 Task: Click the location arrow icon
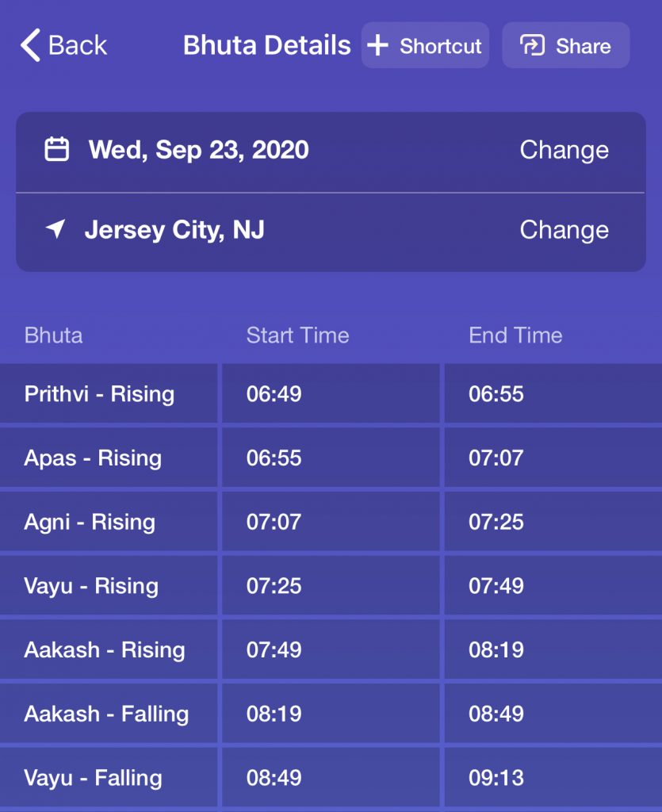pyautogui.click(x=55, y=228)
